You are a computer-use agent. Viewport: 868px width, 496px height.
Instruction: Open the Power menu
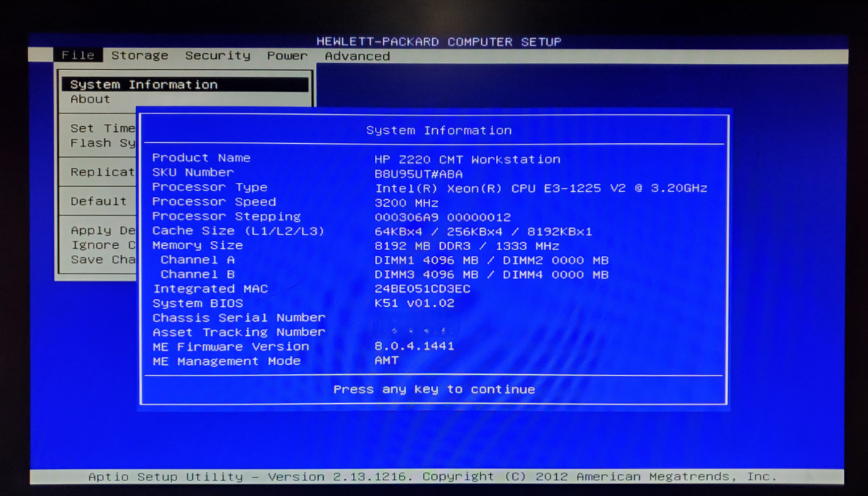287,55
